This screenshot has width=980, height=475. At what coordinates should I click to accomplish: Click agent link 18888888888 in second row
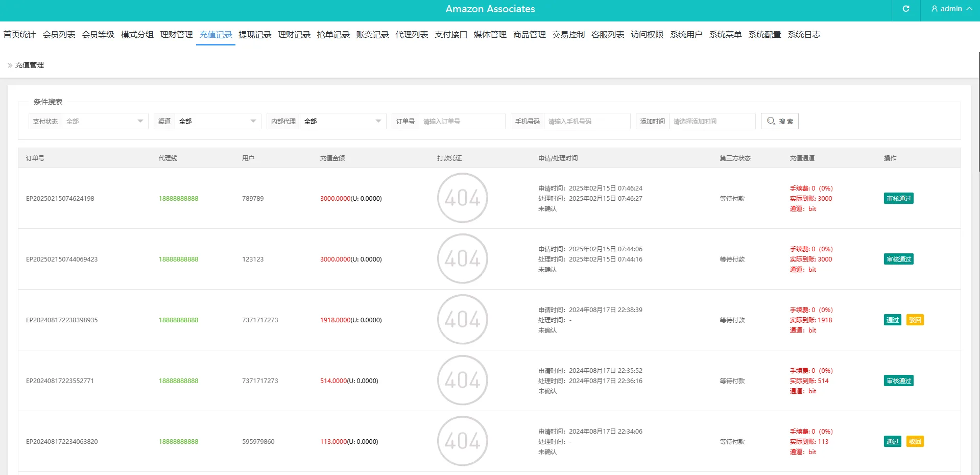[178, 259]
